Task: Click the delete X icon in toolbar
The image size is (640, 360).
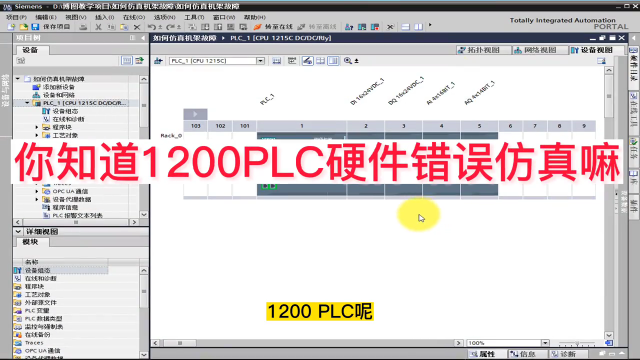Action: click(x=137, y=27)
